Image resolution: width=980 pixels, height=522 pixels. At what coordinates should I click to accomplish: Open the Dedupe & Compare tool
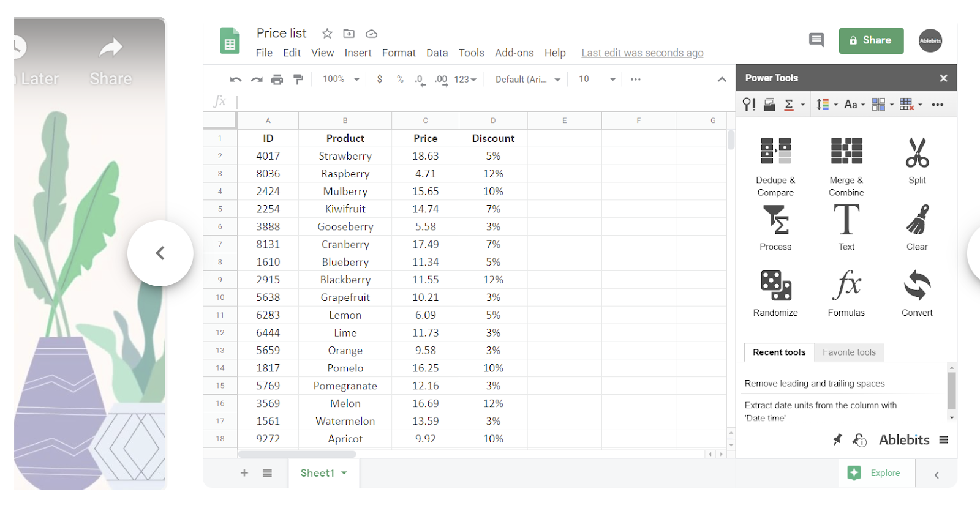point(775,166)
